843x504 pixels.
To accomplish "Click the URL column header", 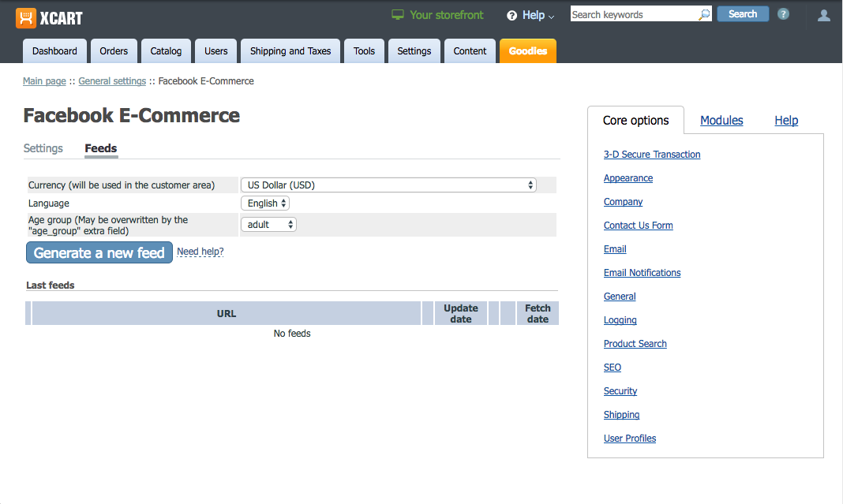I will [227, 313].
